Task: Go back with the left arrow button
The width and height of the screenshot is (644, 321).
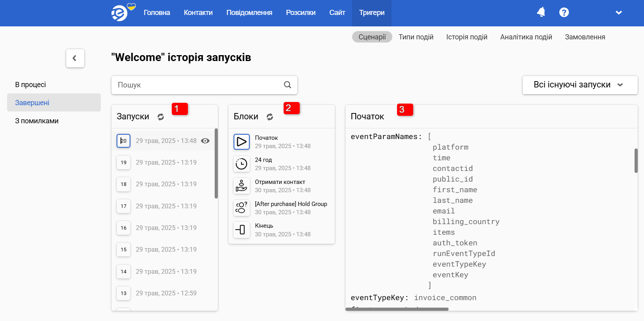Action: (75, 58)
